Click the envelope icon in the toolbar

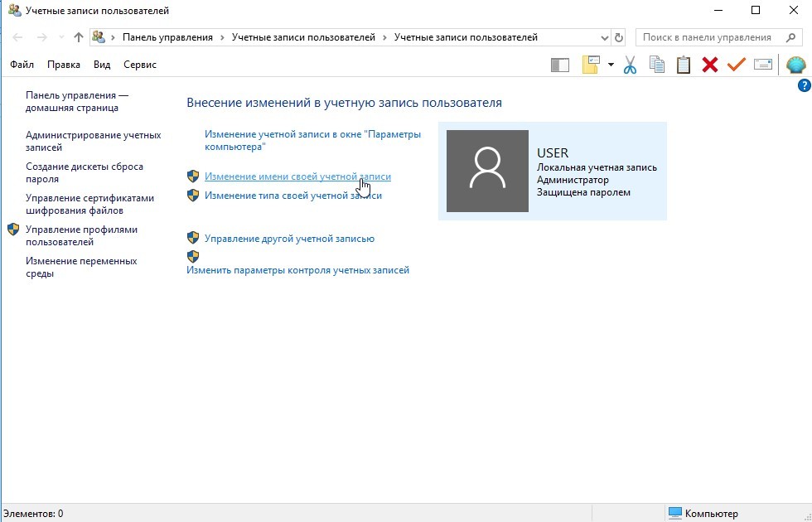point(762,65)
